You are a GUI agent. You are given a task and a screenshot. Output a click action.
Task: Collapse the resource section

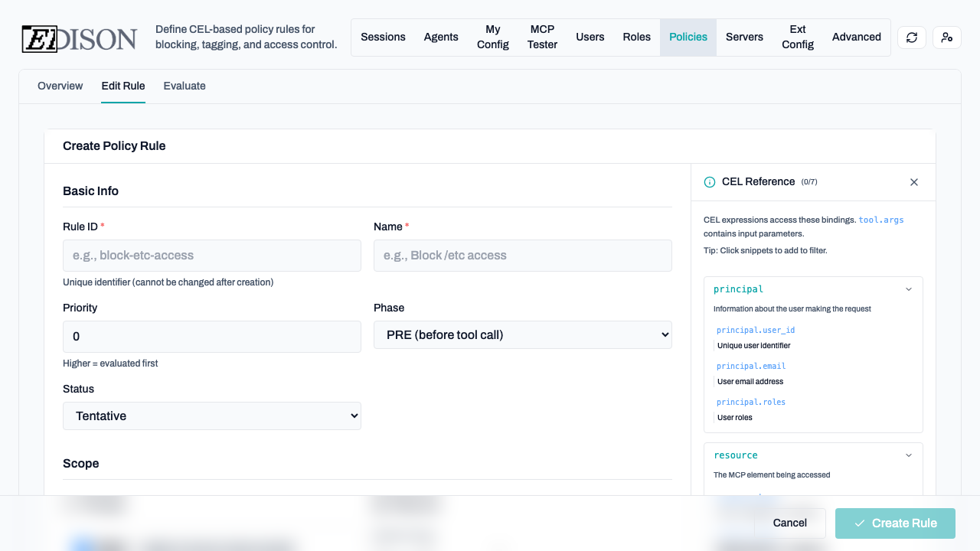(908, 455)
